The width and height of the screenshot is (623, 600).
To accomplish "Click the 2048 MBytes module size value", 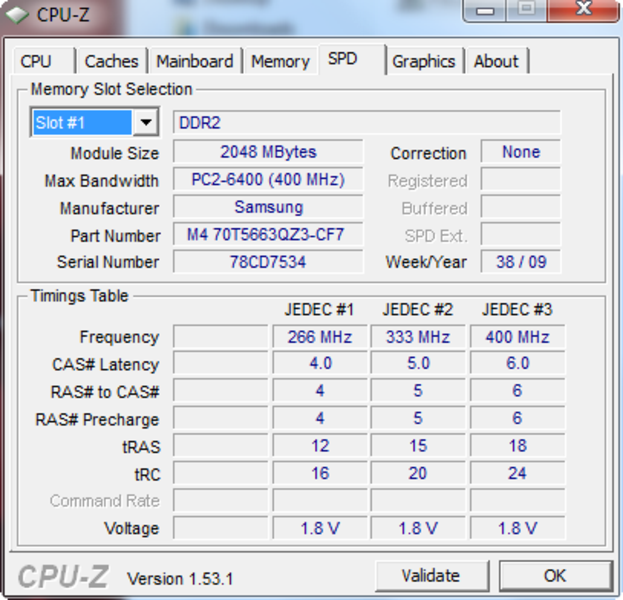I will (268, 151).
